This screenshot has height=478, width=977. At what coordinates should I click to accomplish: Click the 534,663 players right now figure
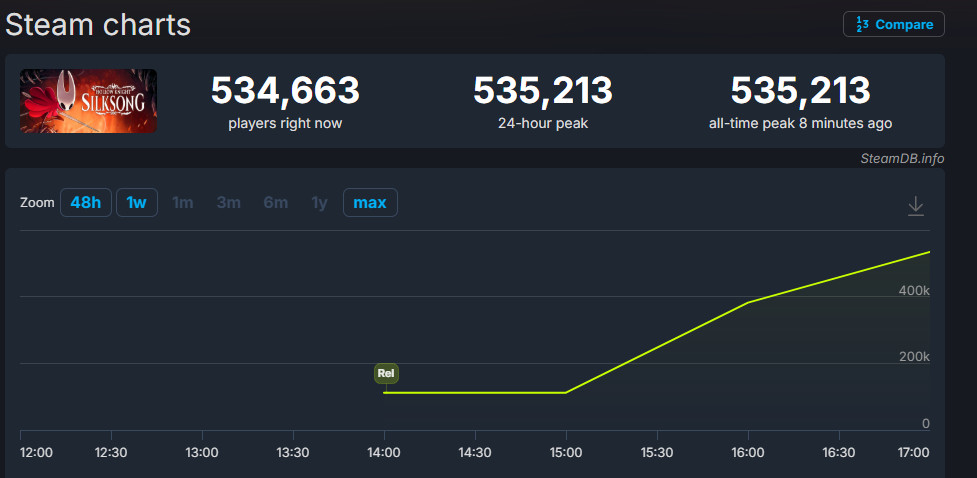pos(285,91)
